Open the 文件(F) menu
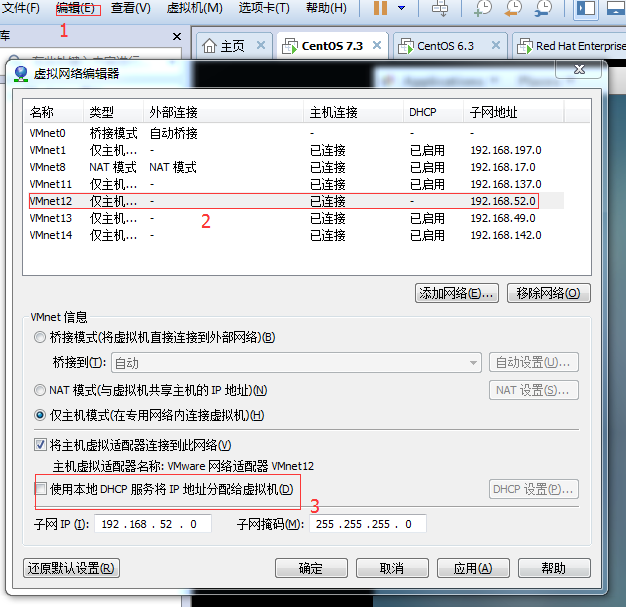 click(x=21, y=8)
